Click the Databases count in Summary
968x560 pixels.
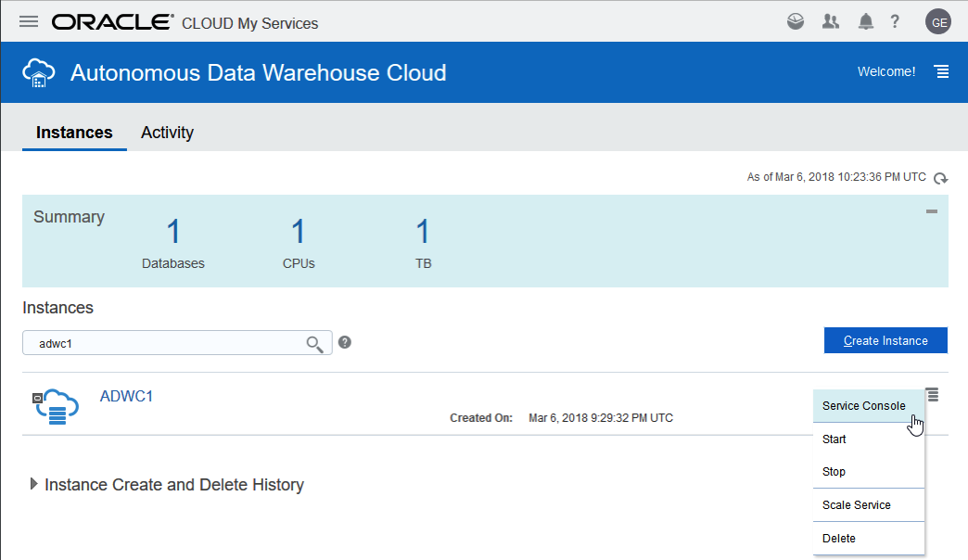point(172,232)
